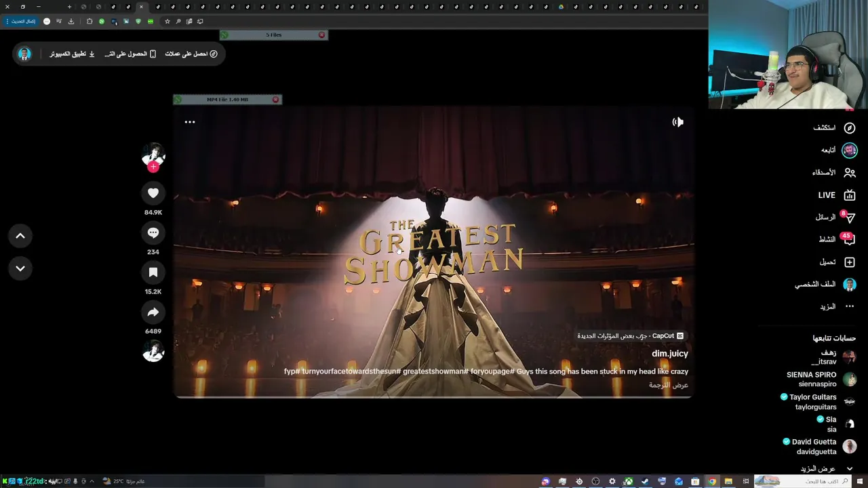Open browser extensions puzzle icon
The image size is (868, 488).
click(x=89, y=21)
